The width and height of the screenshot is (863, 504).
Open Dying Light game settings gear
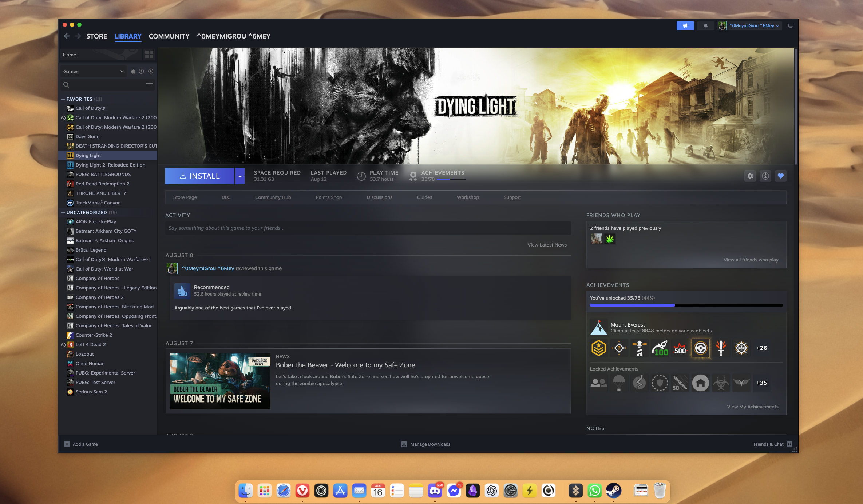[750, 176]
